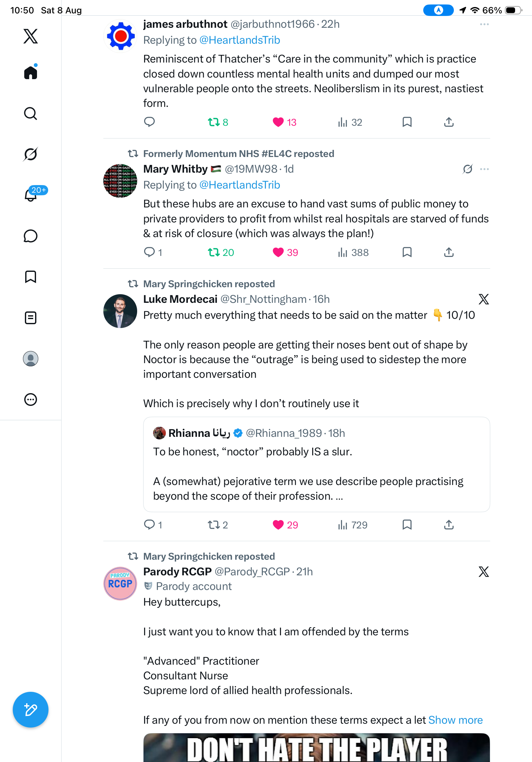Open the search magnifier in sidebar

pos(31,114)
